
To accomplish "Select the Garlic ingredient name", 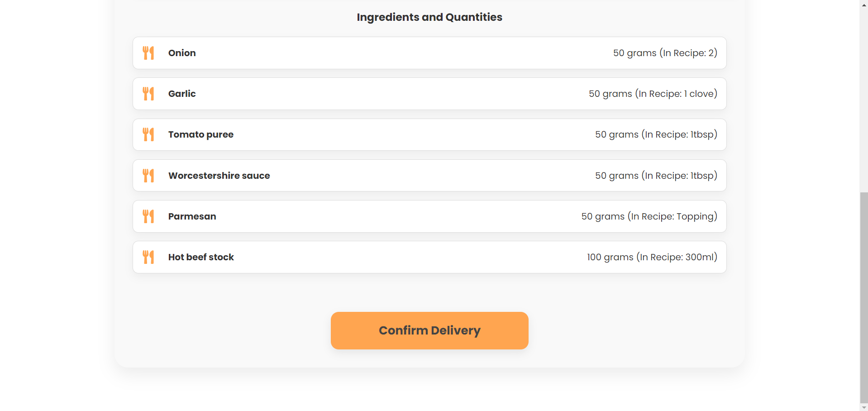I will pyautogui.click(x=182, y=94).
